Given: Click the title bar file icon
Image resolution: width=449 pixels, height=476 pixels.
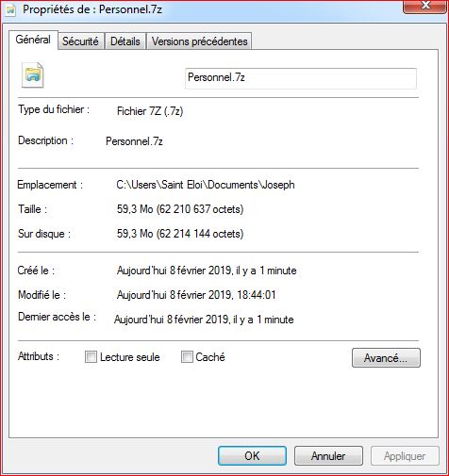Looking at the screenshot, I should click(10, 10).
